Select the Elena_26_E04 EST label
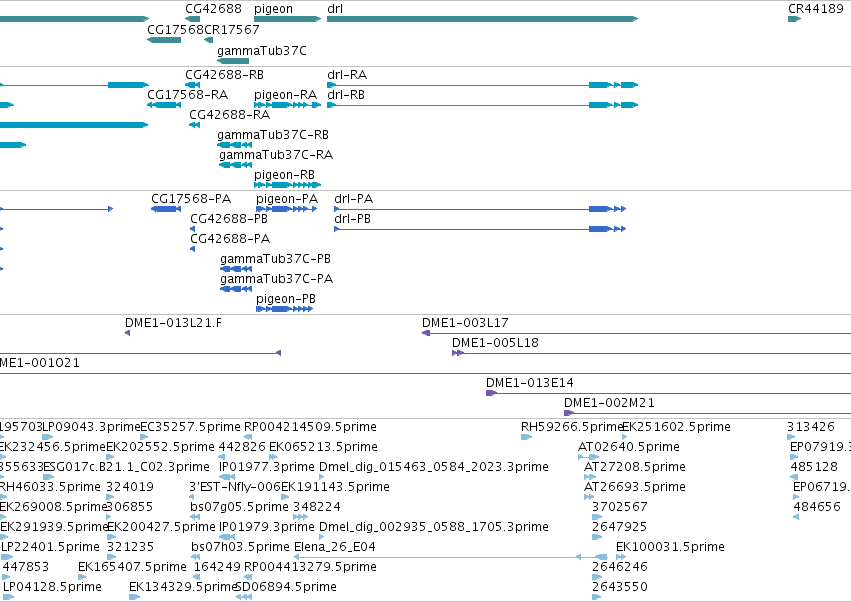Screen dimensions: 851x602 pos(334,547)
